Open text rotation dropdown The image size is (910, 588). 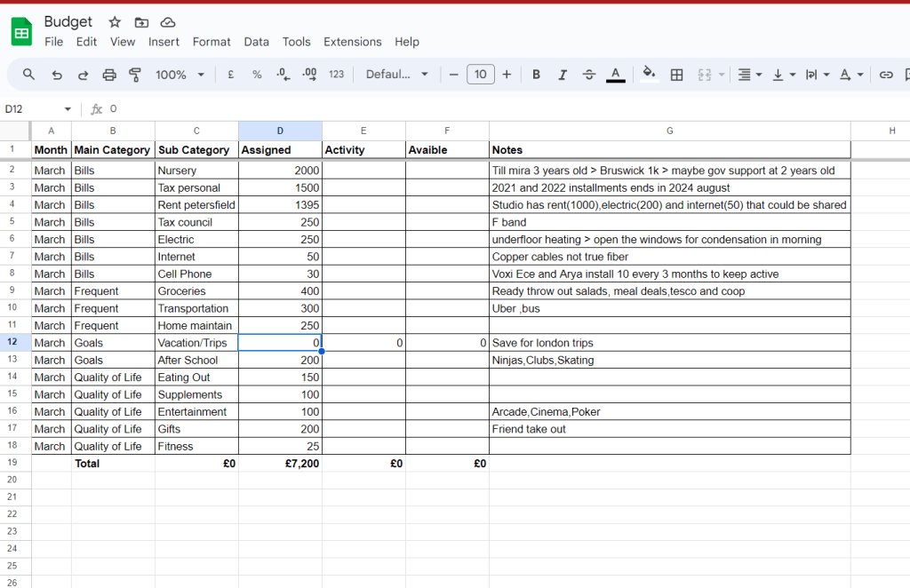coord(851,75)
